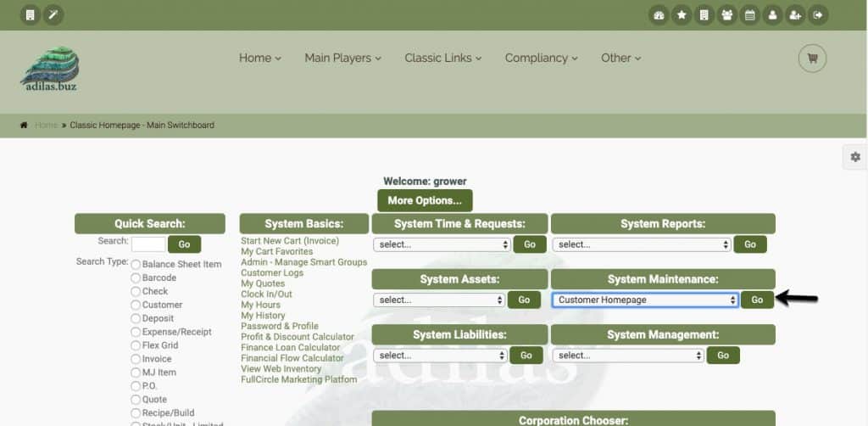The width and height of the screenshot is (868, 426).
Task: Select Customer search type radio
Action: click(136, 305)
